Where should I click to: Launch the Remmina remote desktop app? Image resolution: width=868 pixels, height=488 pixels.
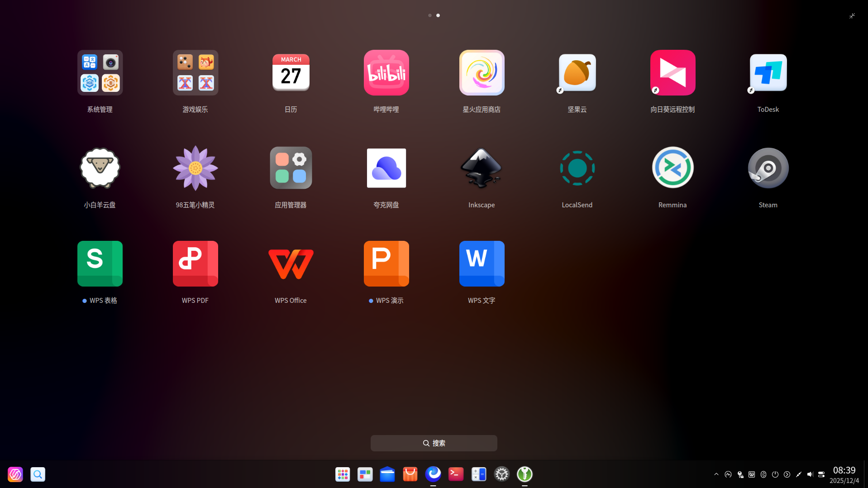click(x=673, y=168)
